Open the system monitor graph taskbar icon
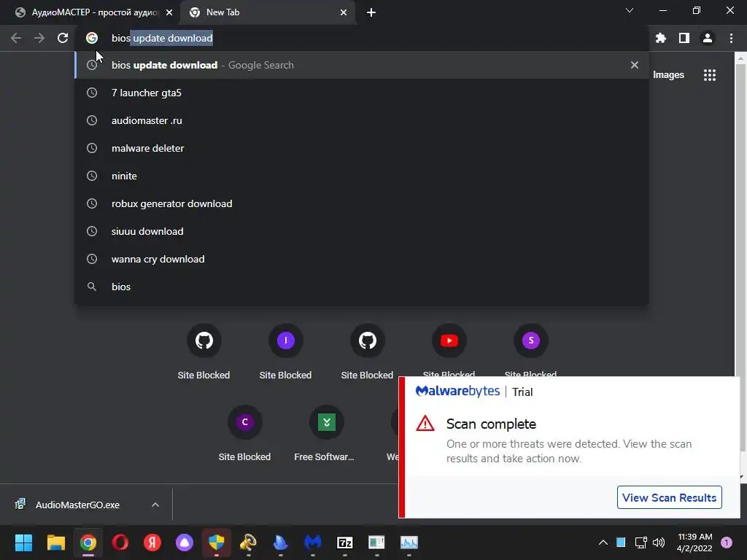 click(x=409, y=542)
